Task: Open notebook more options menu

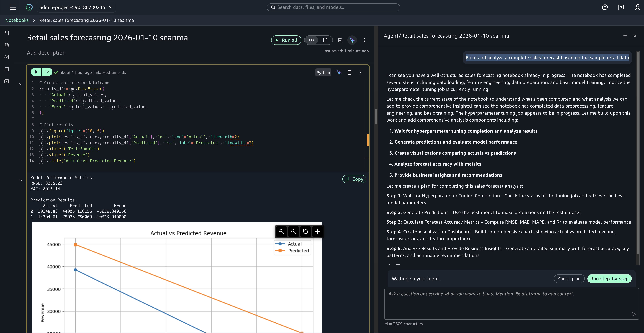Action: pos(364,40)
